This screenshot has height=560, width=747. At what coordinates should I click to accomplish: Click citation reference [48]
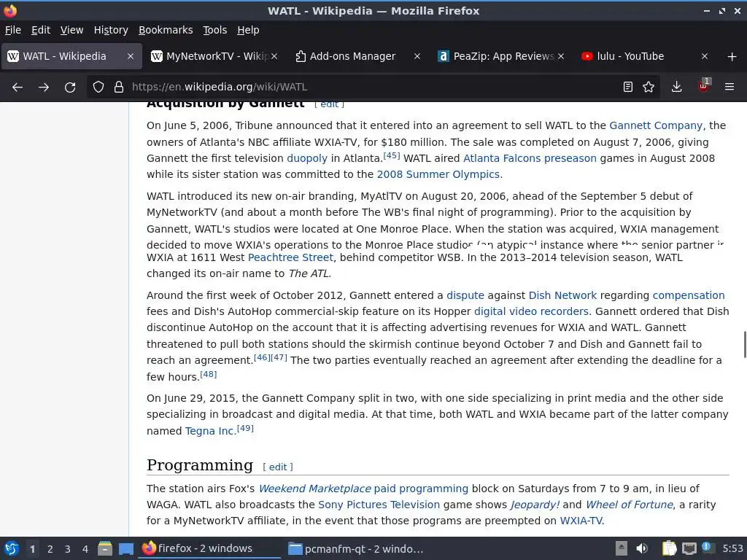208,374
